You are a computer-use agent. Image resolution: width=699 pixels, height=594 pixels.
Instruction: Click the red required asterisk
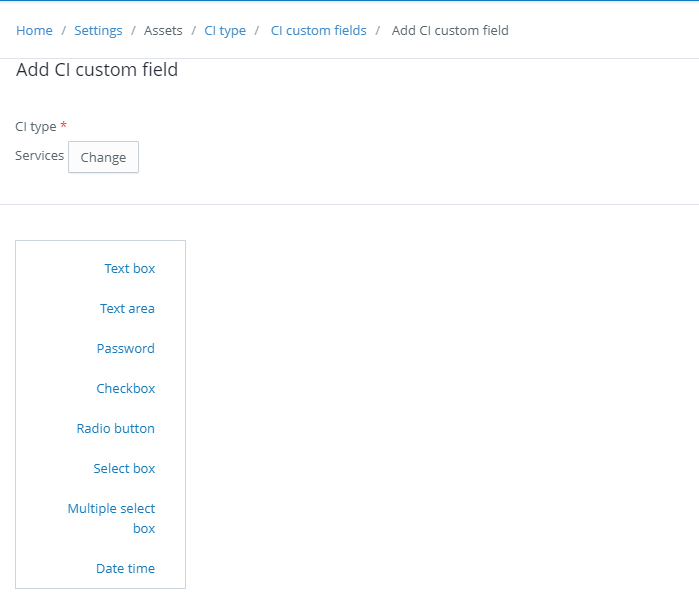click(63, 125)
